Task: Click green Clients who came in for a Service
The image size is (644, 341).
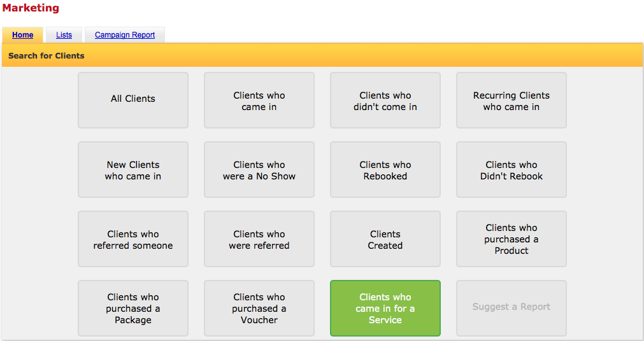Action: pyautogui.click(x=385, y=308)
